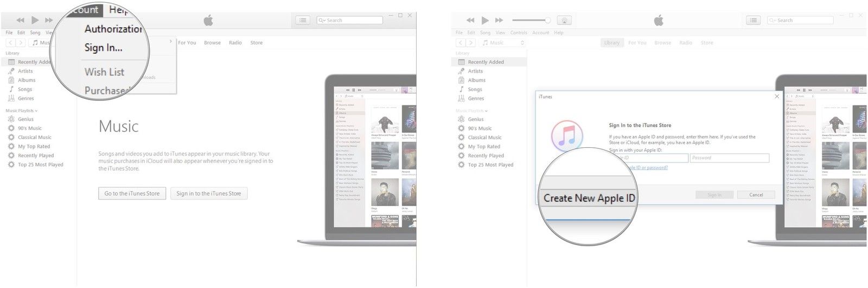Open the View menu in right iTunes window
Screen dimensions: 868x288
(500, 33)
